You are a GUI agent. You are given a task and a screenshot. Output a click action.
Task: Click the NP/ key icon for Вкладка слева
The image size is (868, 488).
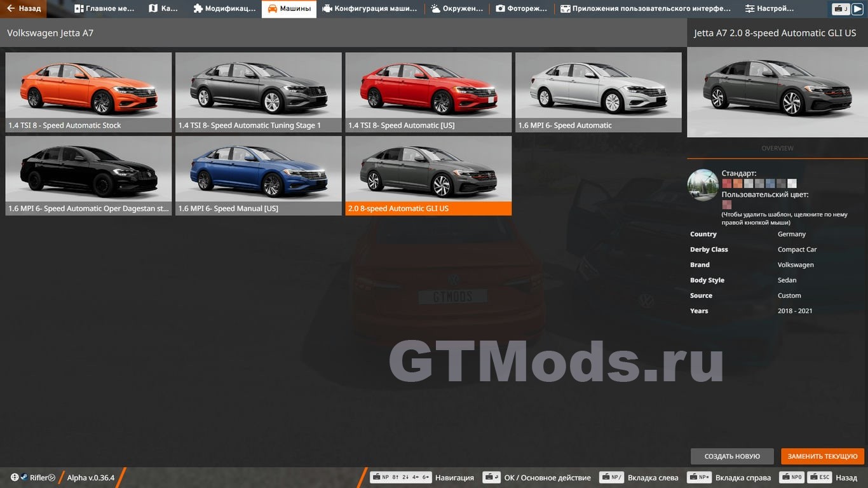(x=611, y=477)
